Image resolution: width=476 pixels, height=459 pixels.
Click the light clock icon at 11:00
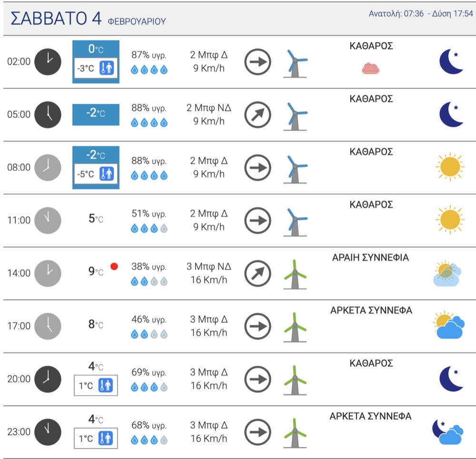tap(48, 221)
